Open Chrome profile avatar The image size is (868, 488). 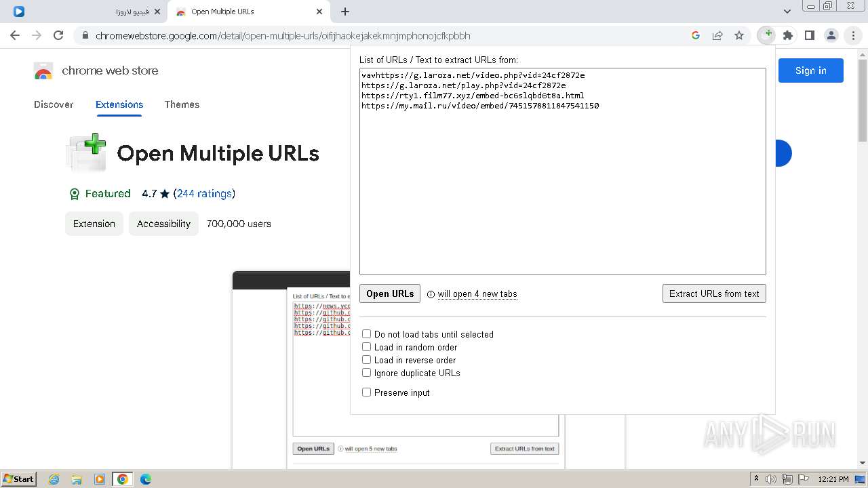point(831,35)
